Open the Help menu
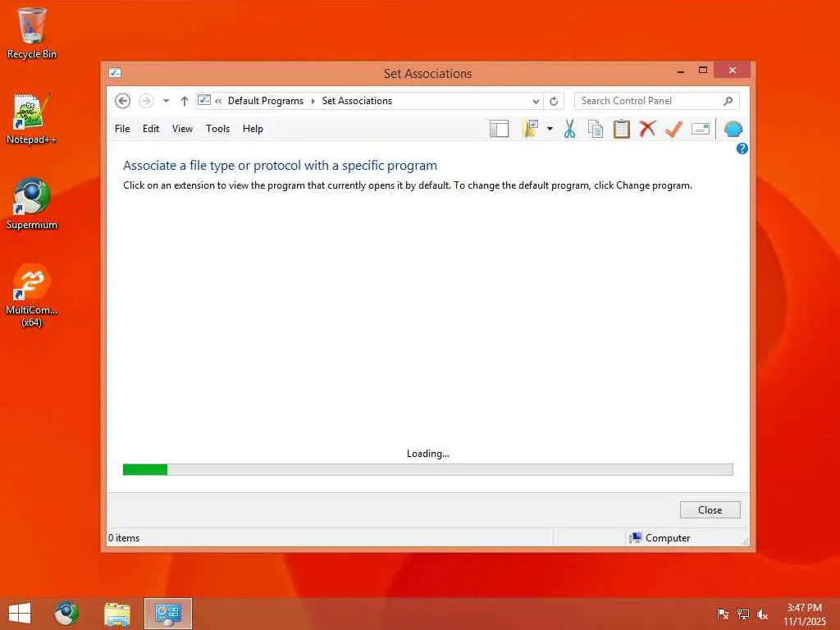 pyautogui.click(x=253, y=129)
